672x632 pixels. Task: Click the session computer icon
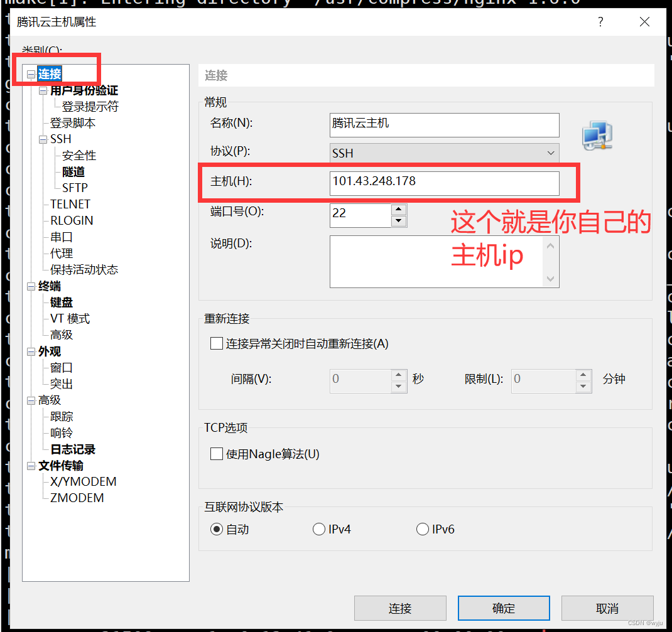click(x=597, y=136)
